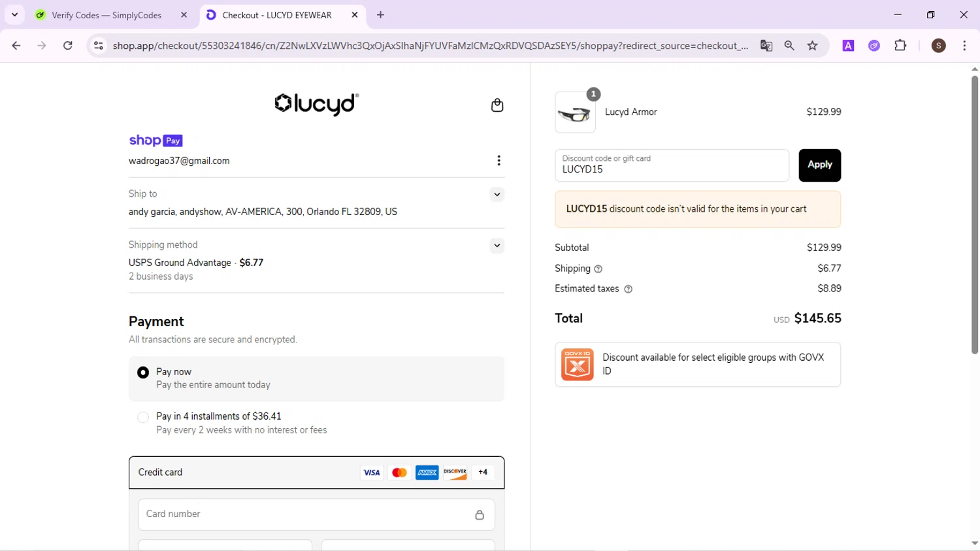
Task: Click the wadrogao37@gmail.com email text
Action: point(179,161)
